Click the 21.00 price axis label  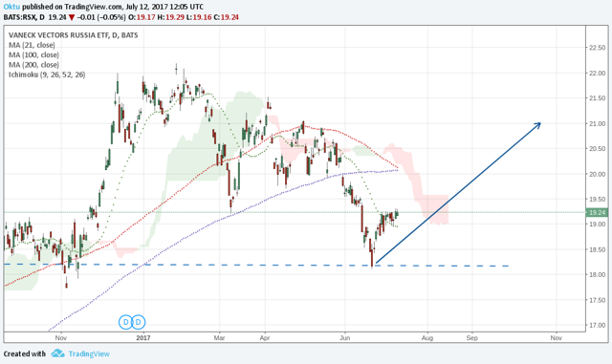pos(597,123)
